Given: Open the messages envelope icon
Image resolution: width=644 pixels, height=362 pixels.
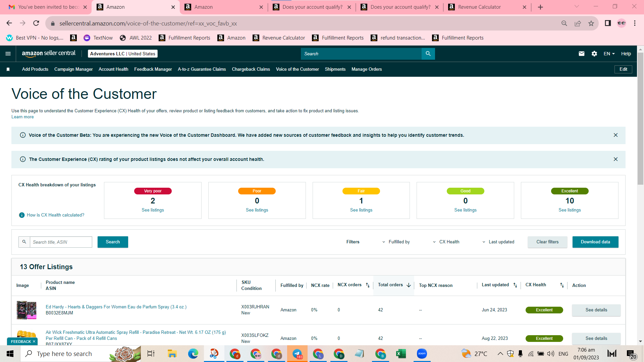Looking at the screenshot, I should (582, 54).
